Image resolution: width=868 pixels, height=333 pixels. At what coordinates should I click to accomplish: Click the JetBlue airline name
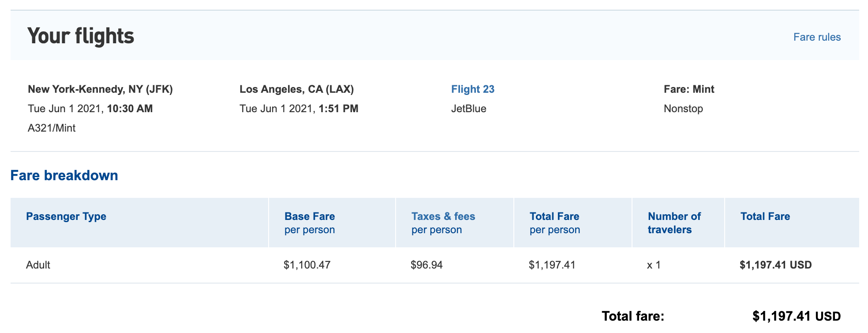click(x=468, y=109)
